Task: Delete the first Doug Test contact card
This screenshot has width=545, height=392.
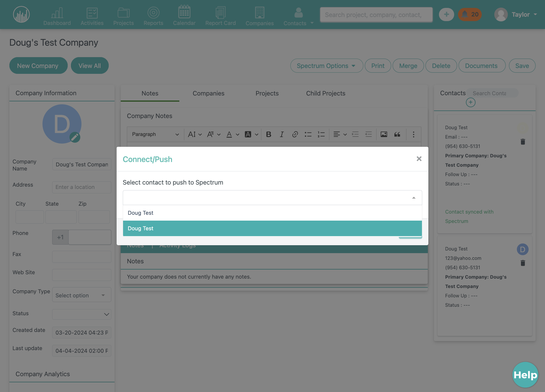Action: [x=523, y=142]
